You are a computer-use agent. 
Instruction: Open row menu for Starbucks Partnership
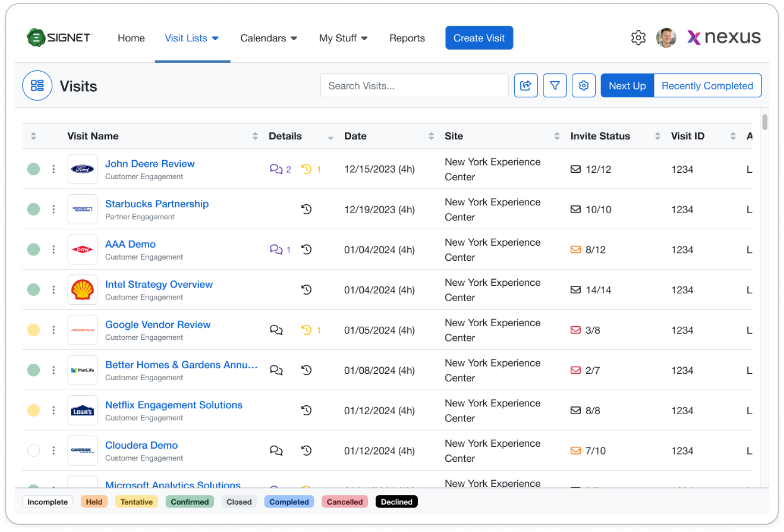click(53, 209)
